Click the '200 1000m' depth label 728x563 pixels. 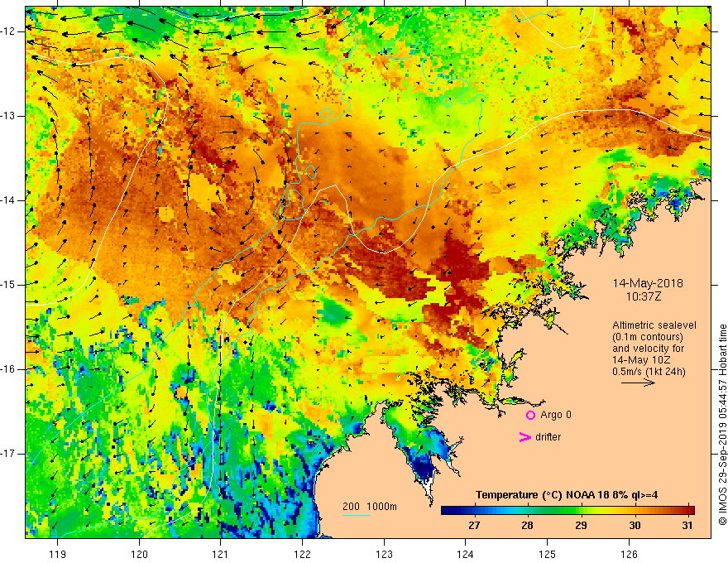[x=370, y=507]
